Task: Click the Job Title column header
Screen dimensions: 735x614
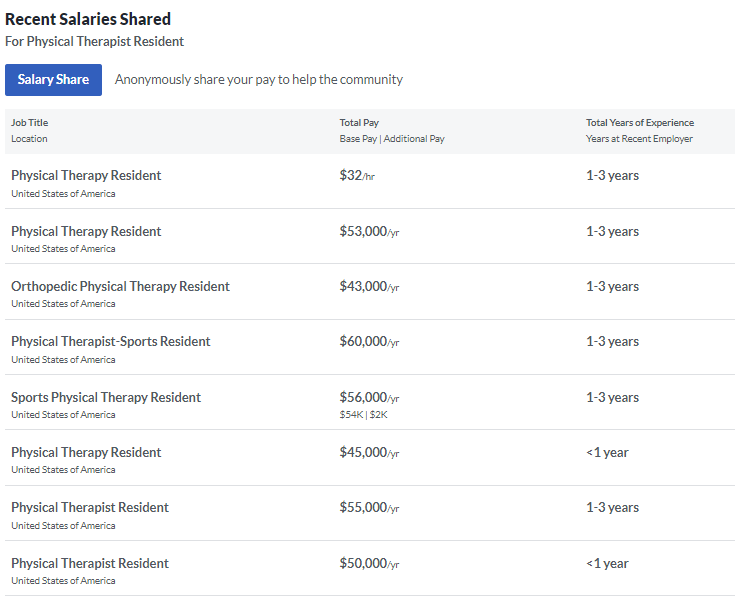Action: (x=29, y=123)
